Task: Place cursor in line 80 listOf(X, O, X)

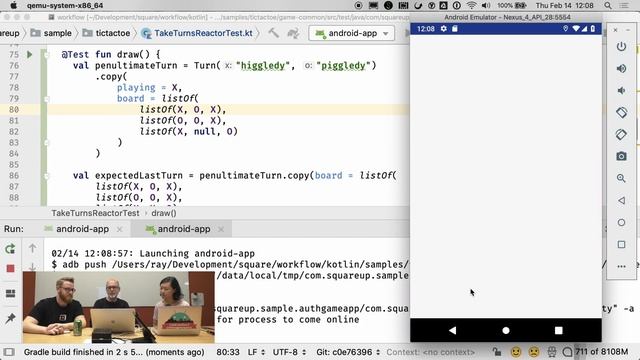Action: click(182, 109)
